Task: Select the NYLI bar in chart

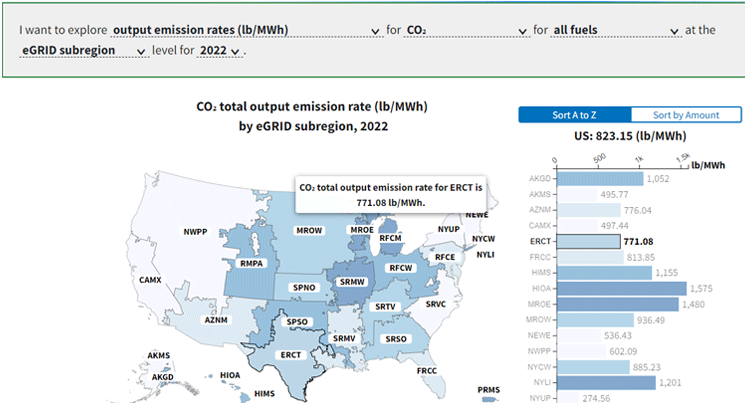Action: coord(604,382)
